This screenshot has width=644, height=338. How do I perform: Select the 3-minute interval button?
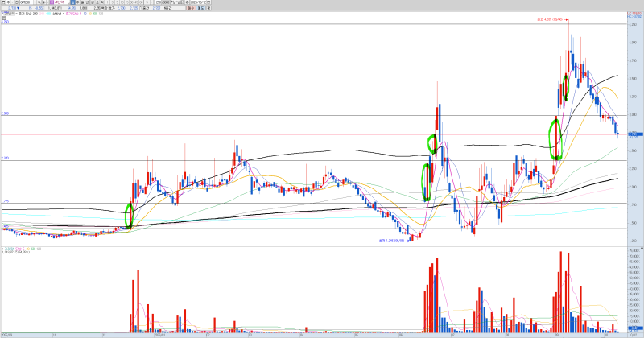point(112,2)
